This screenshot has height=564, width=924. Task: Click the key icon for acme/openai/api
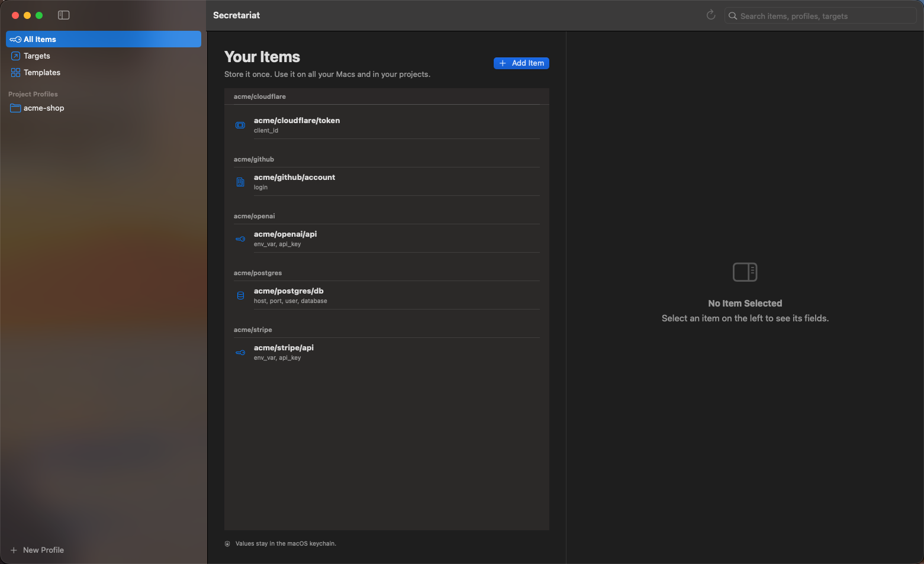[240, 239]
